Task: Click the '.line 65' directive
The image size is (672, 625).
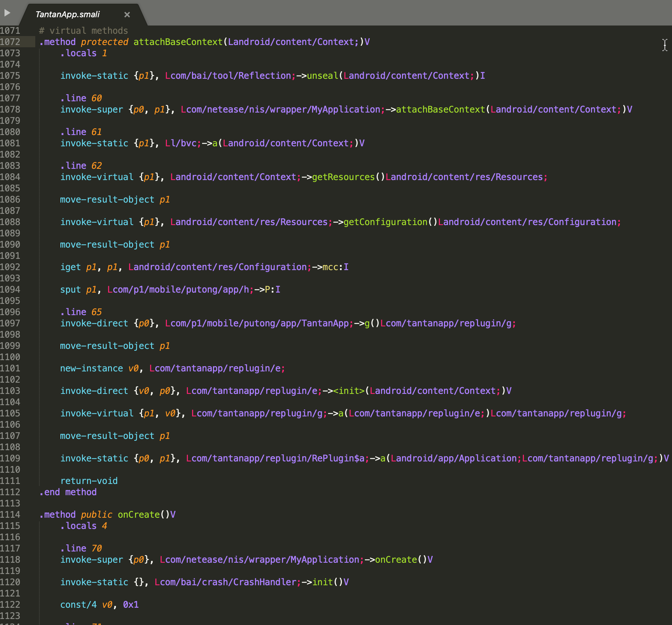Action: click(81, 312)
